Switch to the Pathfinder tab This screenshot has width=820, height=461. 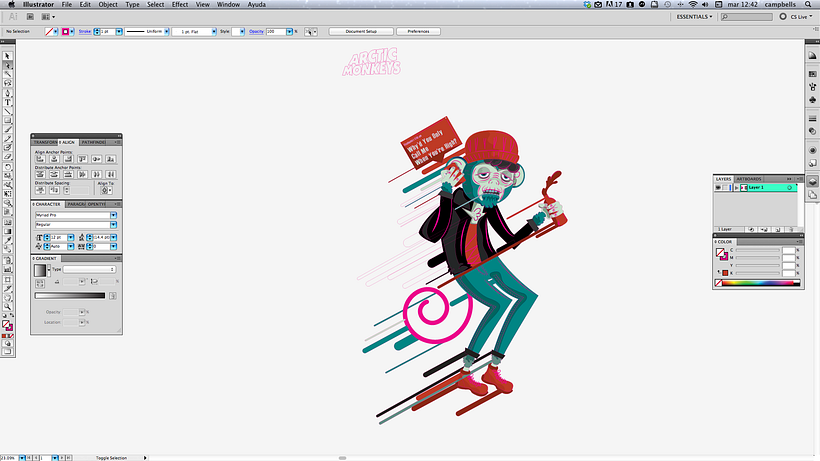pyautogui.click(x=94, y=142)
